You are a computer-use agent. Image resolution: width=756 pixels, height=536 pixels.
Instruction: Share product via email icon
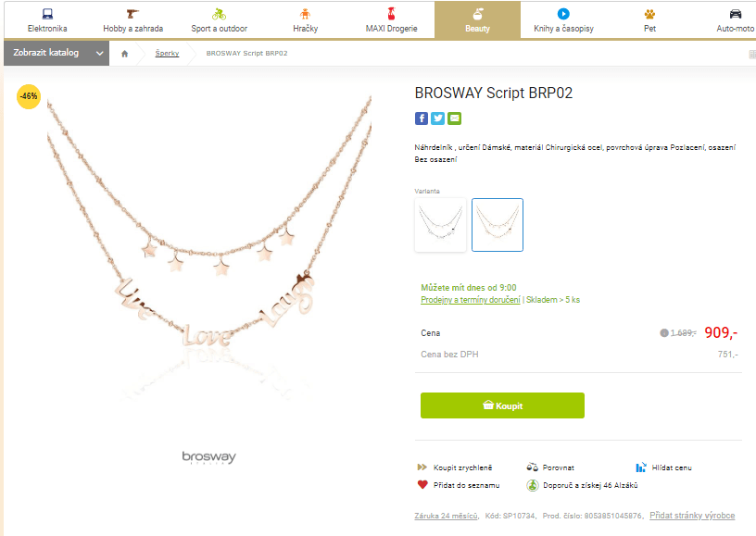click(x=454, y=118)
